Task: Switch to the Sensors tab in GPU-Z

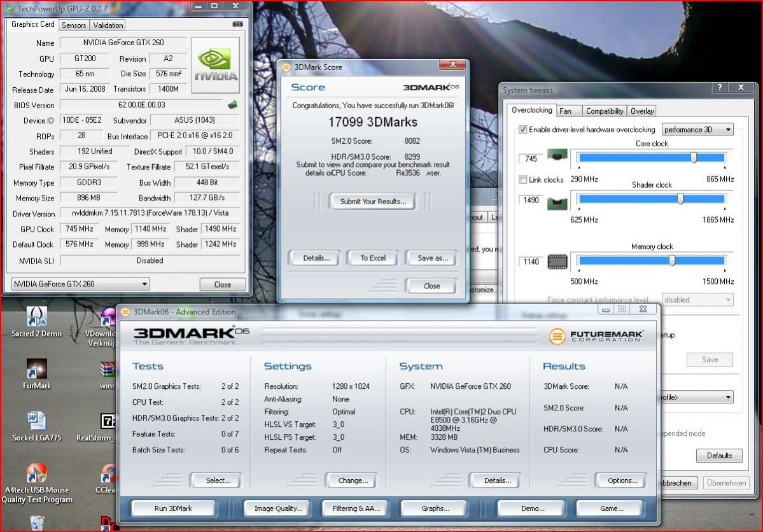Action: [74, 25]
